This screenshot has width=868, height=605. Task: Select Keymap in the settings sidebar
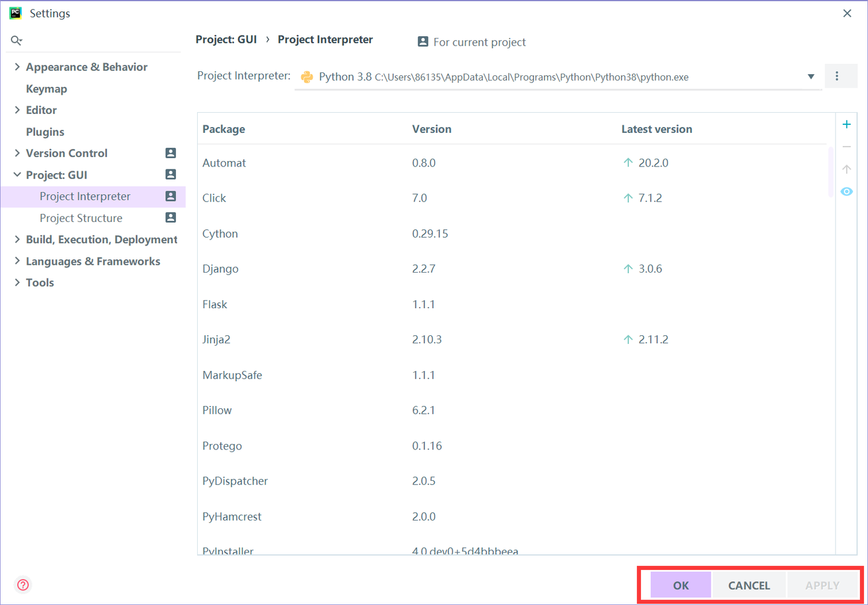coord(46,89)
